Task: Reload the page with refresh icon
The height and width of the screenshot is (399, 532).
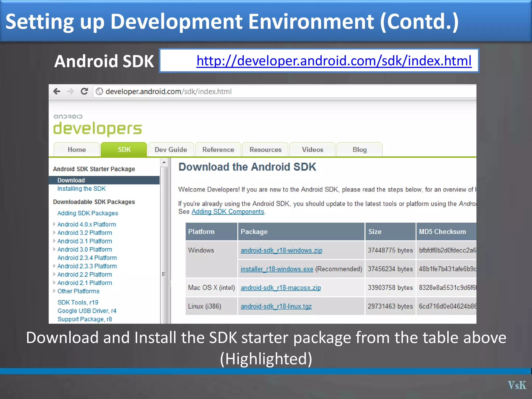Action: (84, 91)
